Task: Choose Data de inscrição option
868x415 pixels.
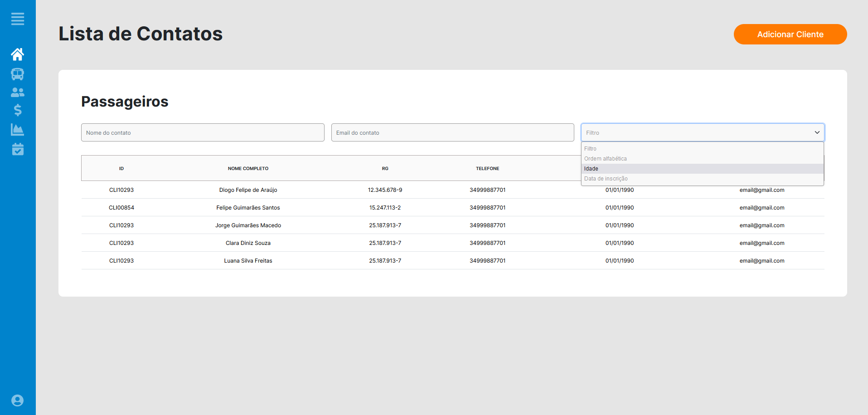Action: click(x=702, y=179)
